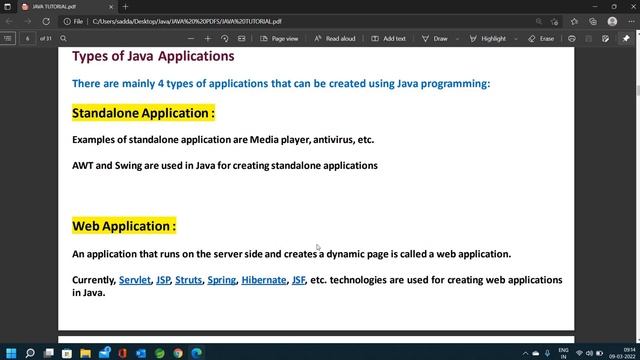Open Google Chrome from taskbar

pos(178,353)
